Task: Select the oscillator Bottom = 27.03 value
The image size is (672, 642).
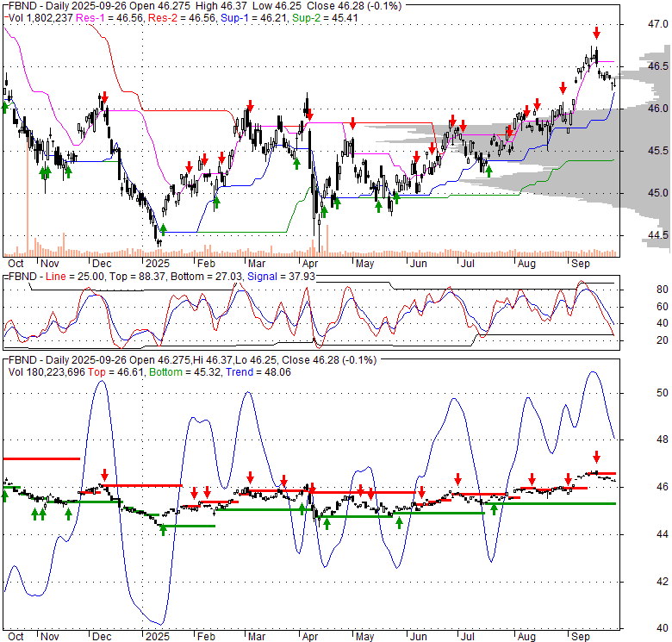Action: click(206, 277)
